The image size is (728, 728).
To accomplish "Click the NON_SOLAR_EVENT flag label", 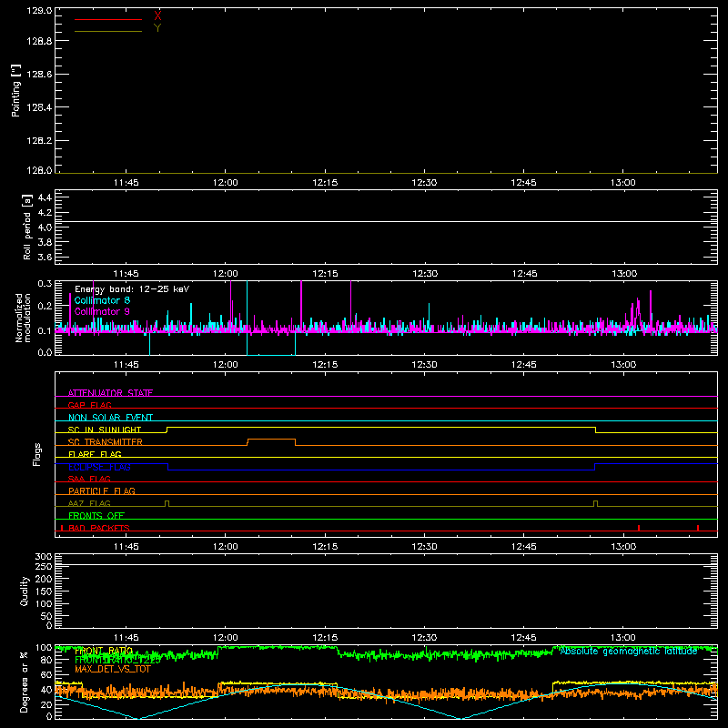I will (x=110, y=418).
